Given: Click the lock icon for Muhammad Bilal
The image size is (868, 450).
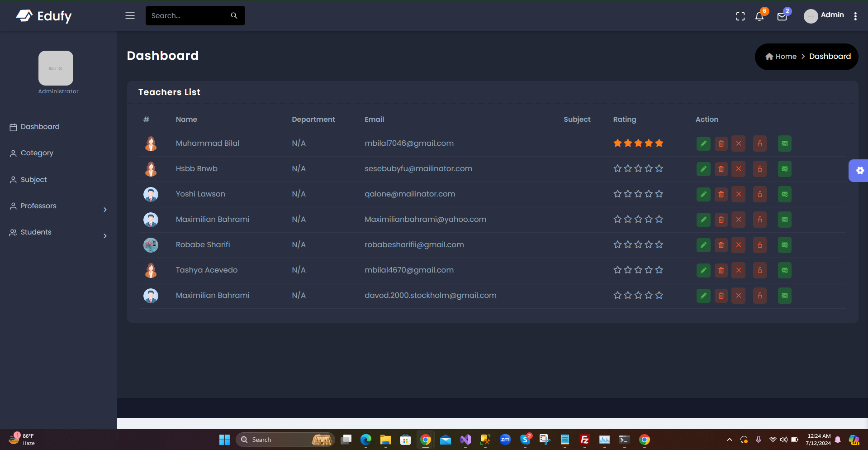Looking at the screenshot, I should click(x=760, y=144).
